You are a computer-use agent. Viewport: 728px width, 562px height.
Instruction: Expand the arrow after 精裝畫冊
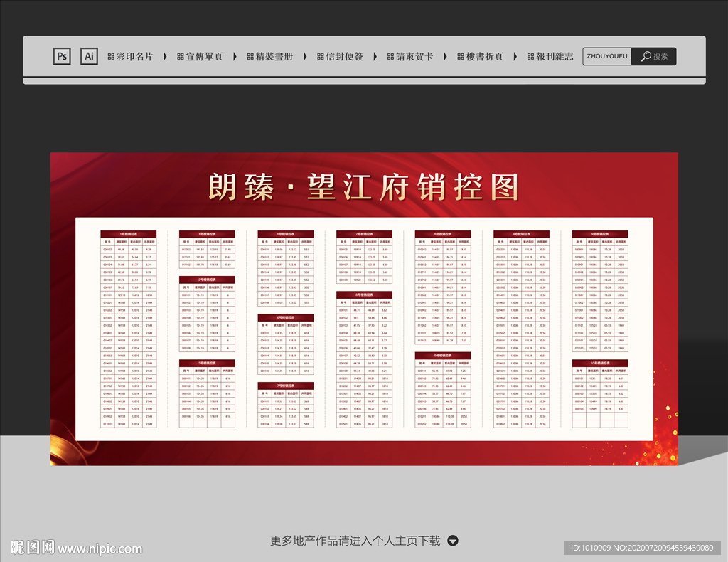(304, 56)
